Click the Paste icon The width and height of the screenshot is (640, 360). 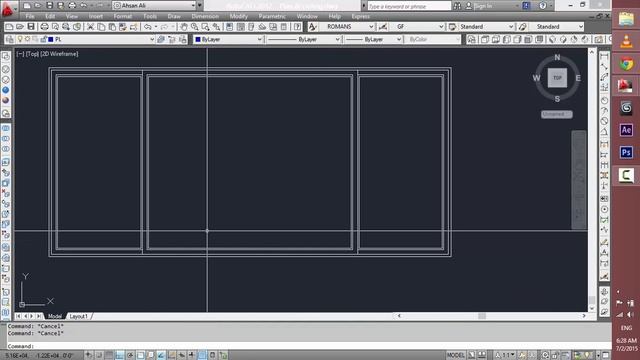point(112,27)
